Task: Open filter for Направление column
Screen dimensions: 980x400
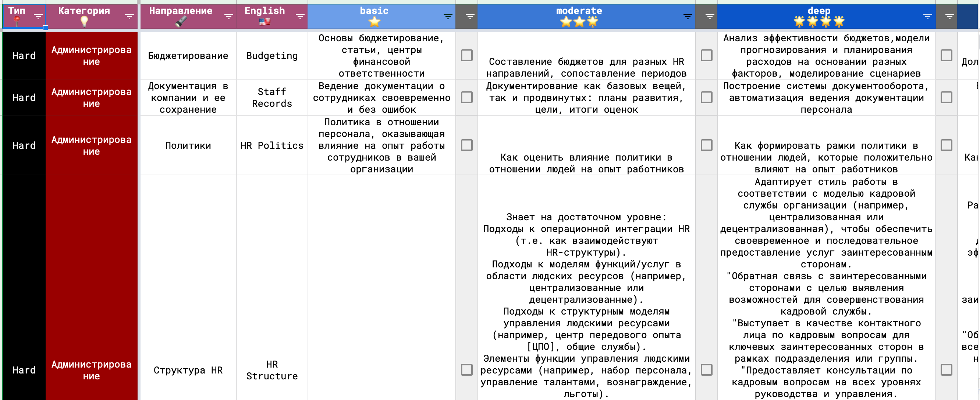Action: click(229, 16)
